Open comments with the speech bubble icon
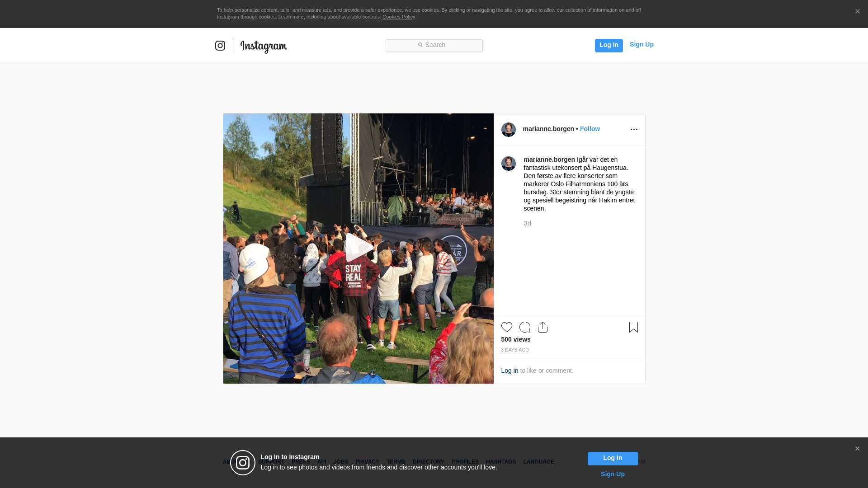The width and height of the screenshot is (868, 488). (x=525, y=327)
